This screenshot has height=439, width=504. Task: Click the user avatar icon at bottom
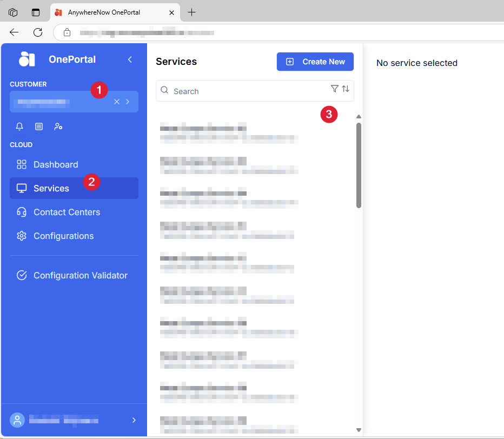pyautogui.click(x=17, y=420)
